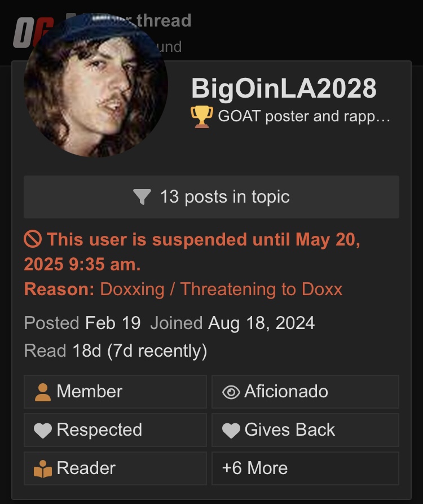Open the GOAT poster title text
423x504 pixels.
point(304,116)
